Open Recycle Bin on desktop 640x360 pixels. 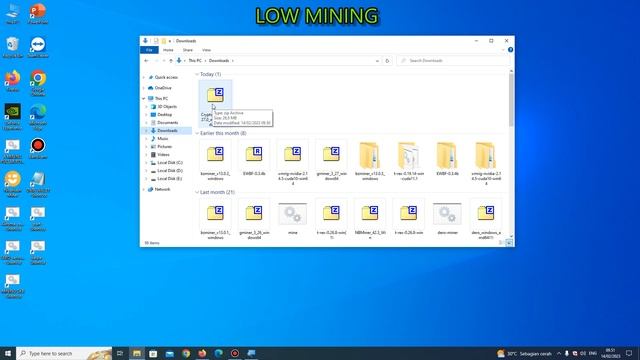(x=13, y=46)
